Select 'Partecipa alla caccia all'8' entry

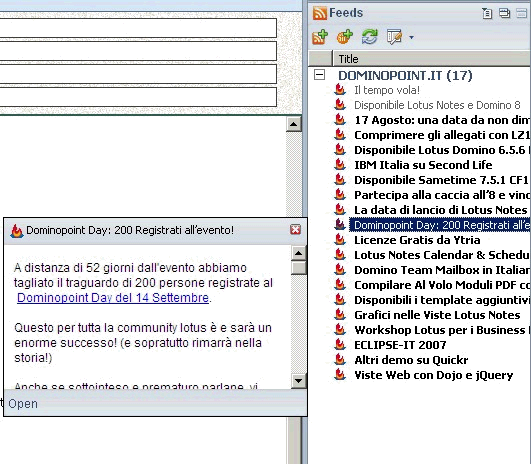(442, 195)
